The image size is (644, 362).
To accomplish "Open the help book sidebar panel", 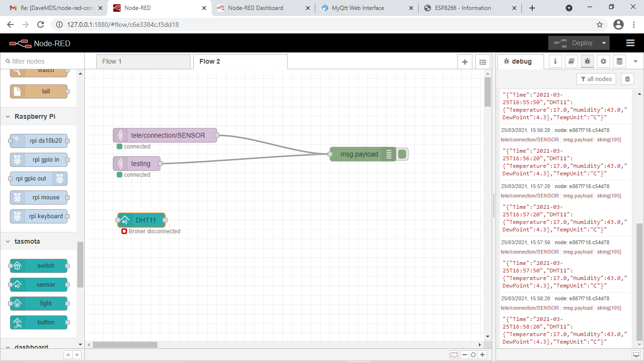I will [571, 61].
